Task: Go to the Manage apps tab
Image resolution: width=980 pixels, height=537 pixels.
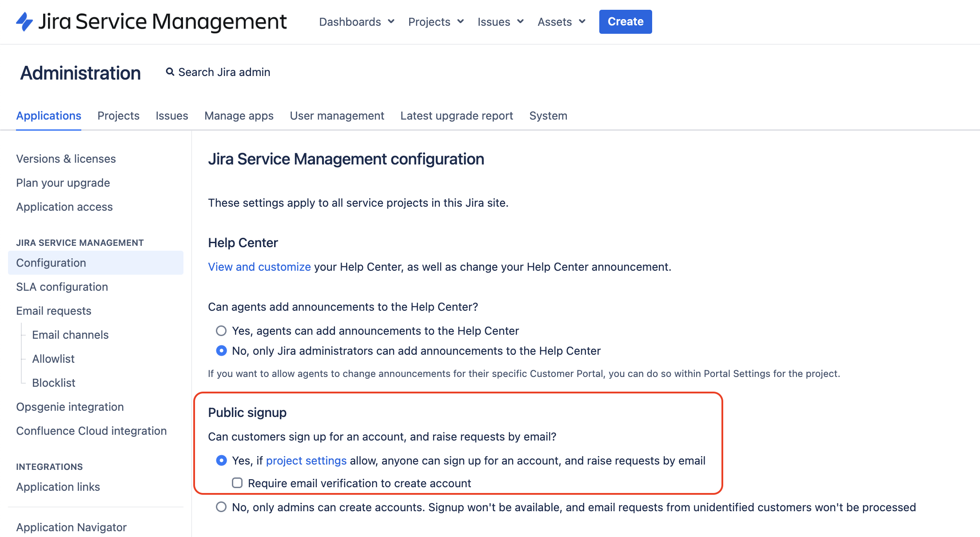Action: coord(239,116)
